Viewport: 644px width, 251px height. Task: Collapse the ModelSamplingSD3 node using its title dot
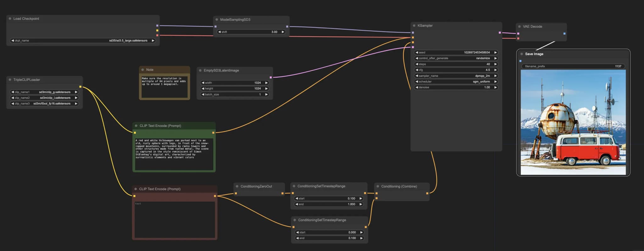pos(217,20)
